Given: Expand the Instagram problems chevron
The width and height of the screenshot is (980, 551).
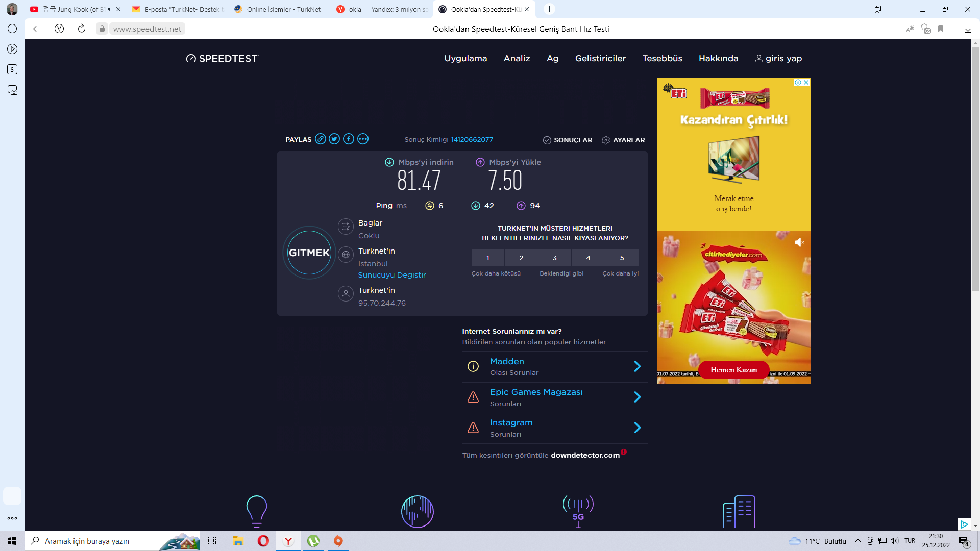Looking at the screenshot, I should tap(637, 428).
